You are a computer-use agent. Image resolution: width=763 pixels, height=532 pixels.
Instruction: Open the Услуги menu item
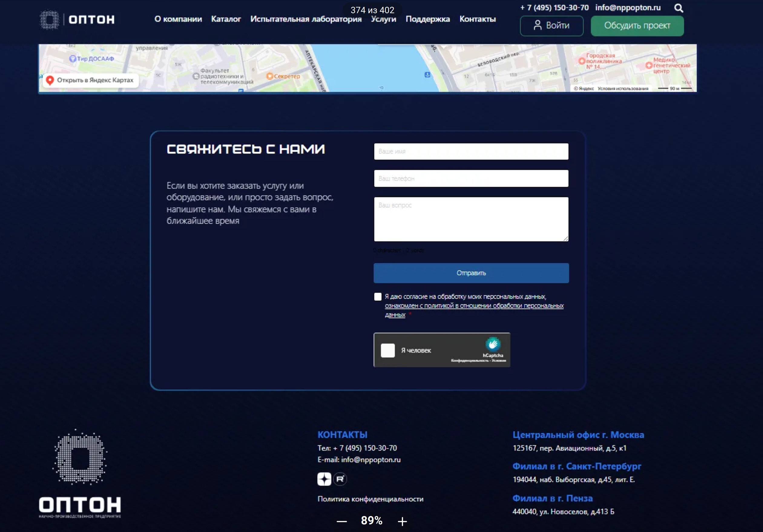[383, 19]
